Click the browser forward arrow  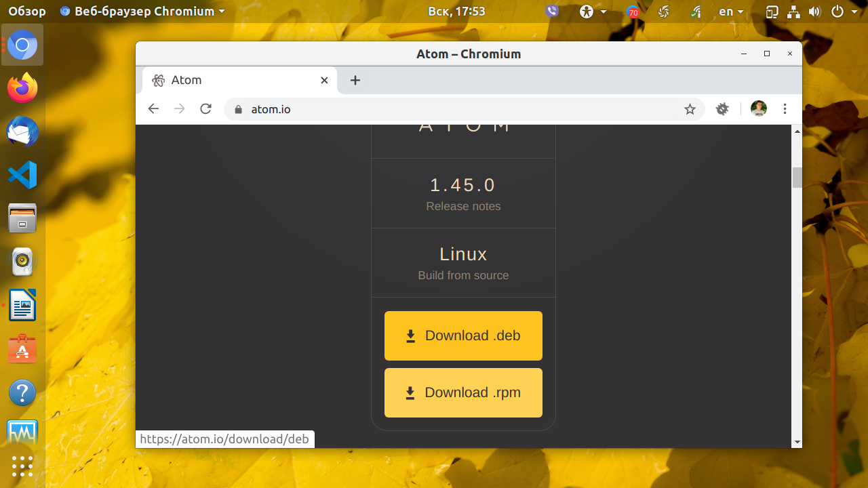pos(180,109)
